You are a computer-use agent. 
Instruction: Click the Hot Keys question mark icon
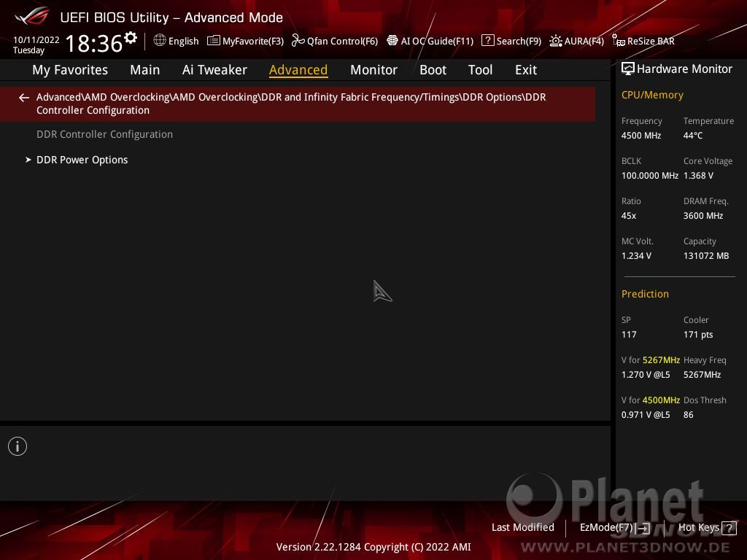pyautogui.click(x=729, y=528)
